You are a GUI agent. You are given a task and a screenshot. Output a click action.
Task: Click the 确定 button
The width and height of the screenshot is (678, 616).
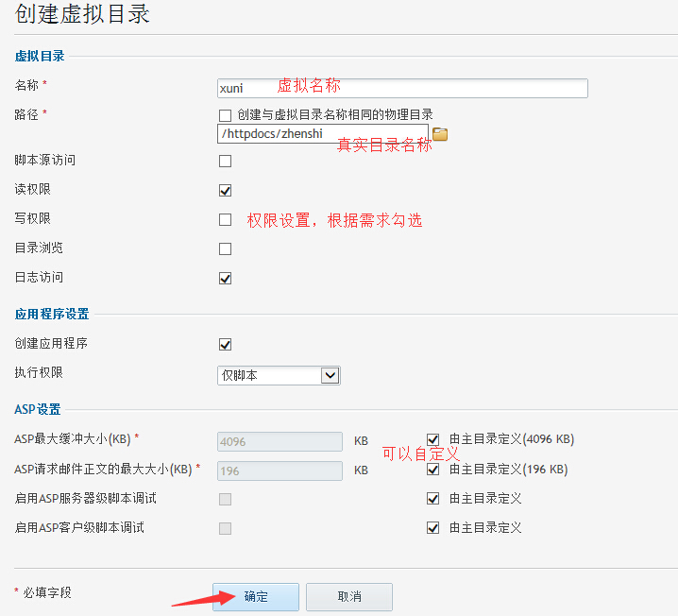255,597
